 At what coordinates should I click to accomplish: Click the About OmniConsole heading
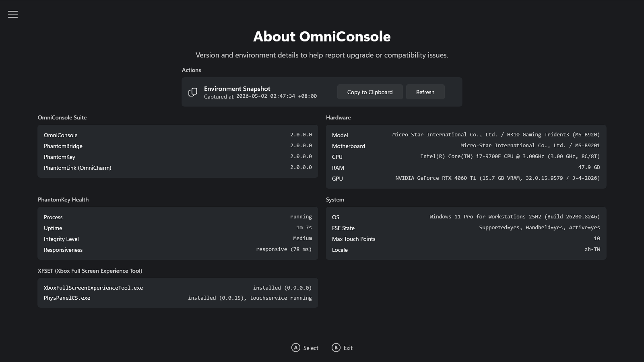click(322, 37)
